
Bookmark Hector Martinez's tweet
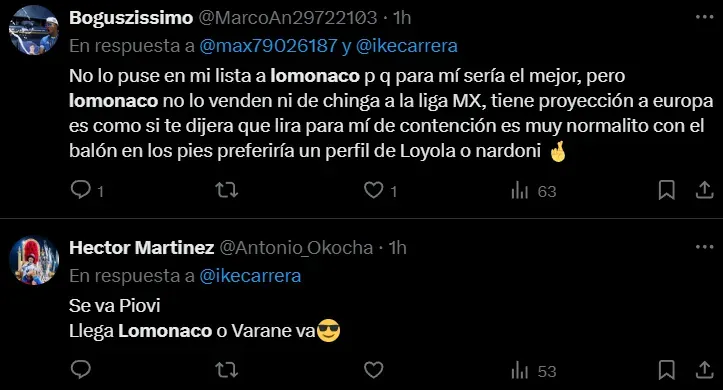tap(666, 370)
